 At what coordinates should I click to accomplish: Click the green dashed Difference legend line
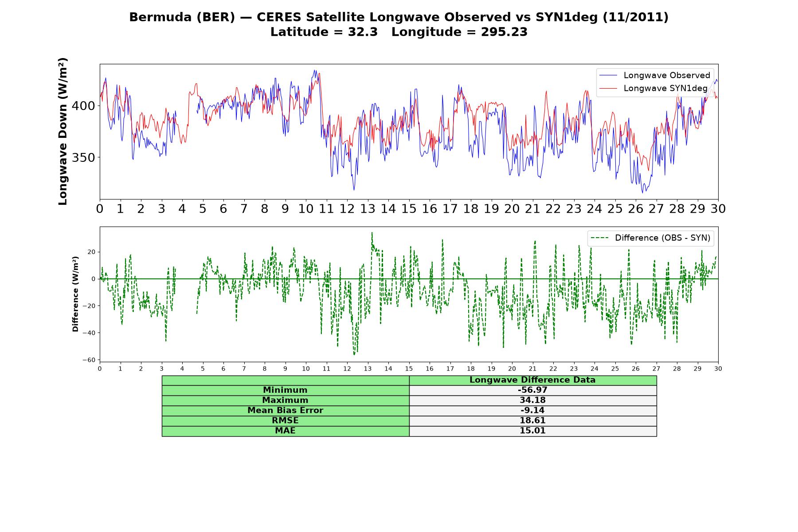click(599, 238)
